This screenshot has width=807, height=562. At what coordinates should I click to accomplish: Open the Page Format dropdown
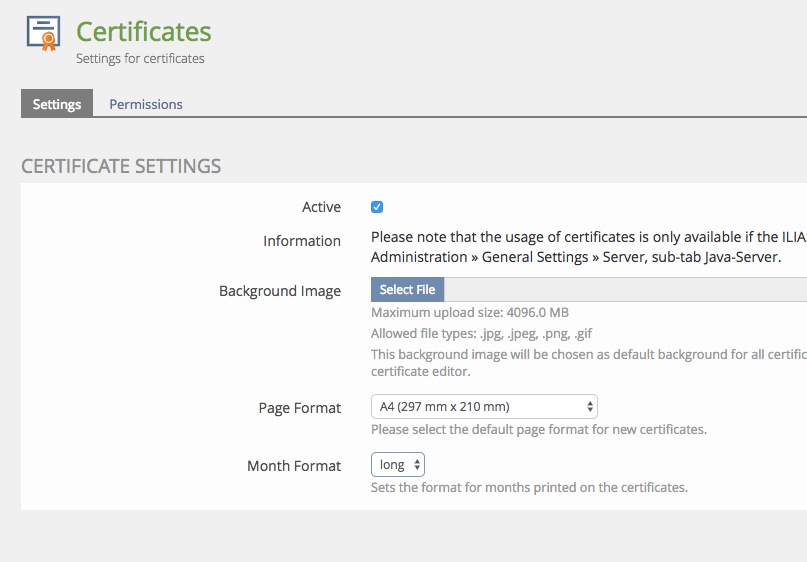tap(484, 407)
